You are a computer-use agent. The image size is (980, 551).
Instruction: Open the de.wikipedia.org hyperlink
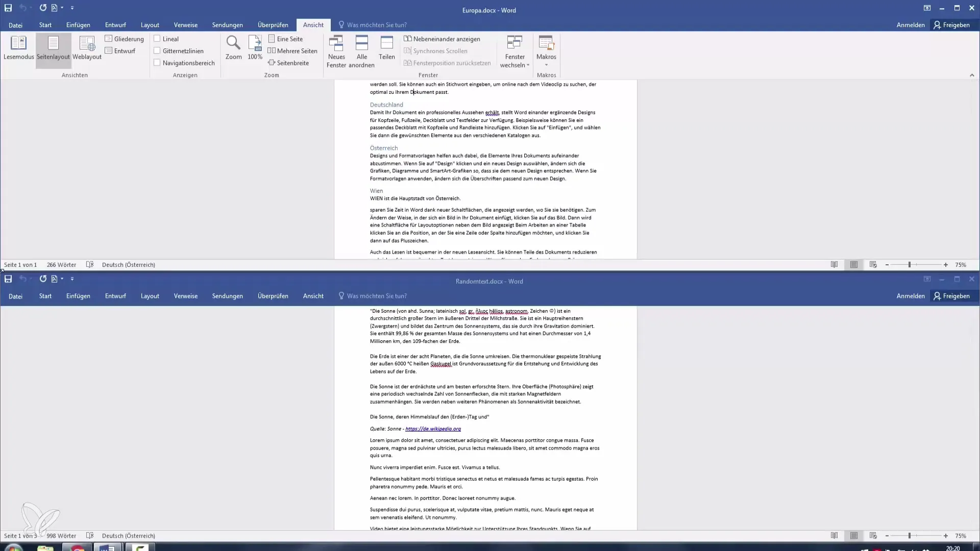tap(433, 429)
